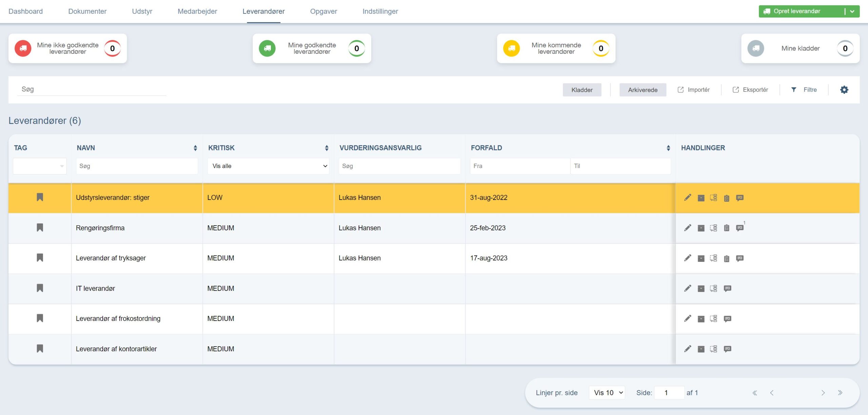
Task: Go to the Opgaver tab
Action: point(323,12)
